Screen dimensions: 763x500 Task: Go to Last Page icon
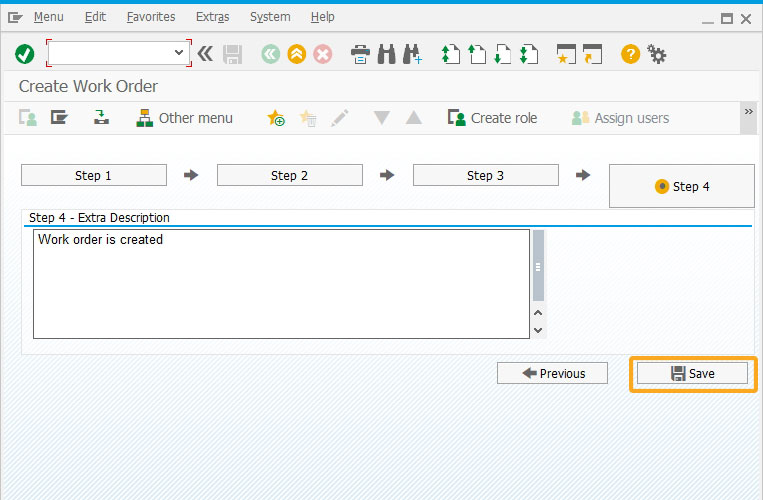pos(529,54)
